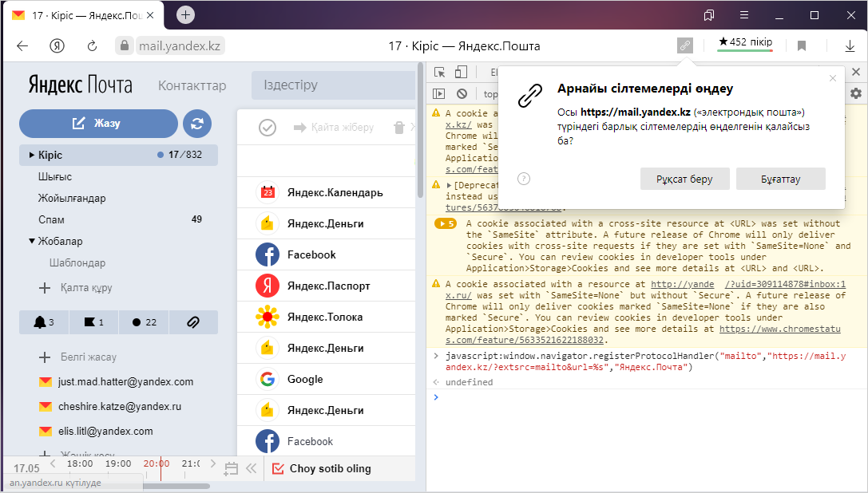Viewport: 868px width, 493px height.
Task: Expand the Deprecation warning message arrow
Action: click(x=449, y=185)
